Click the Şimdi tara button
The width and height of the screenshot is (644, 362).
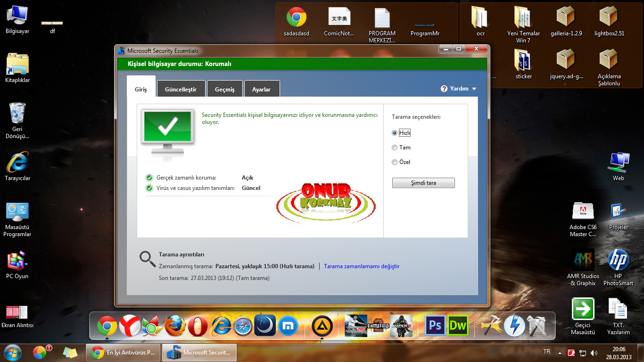pyautogui.click(x=423, y=183)
